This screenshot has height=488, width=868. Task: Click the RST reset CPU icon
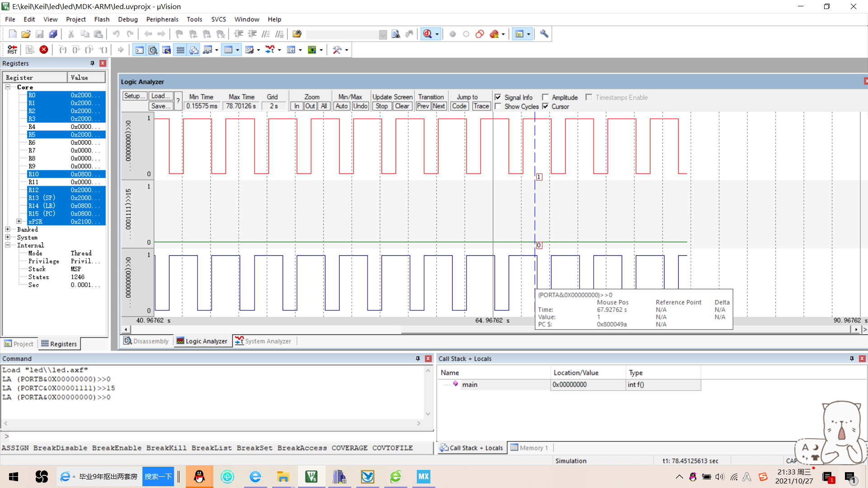[x=12, y=50]
